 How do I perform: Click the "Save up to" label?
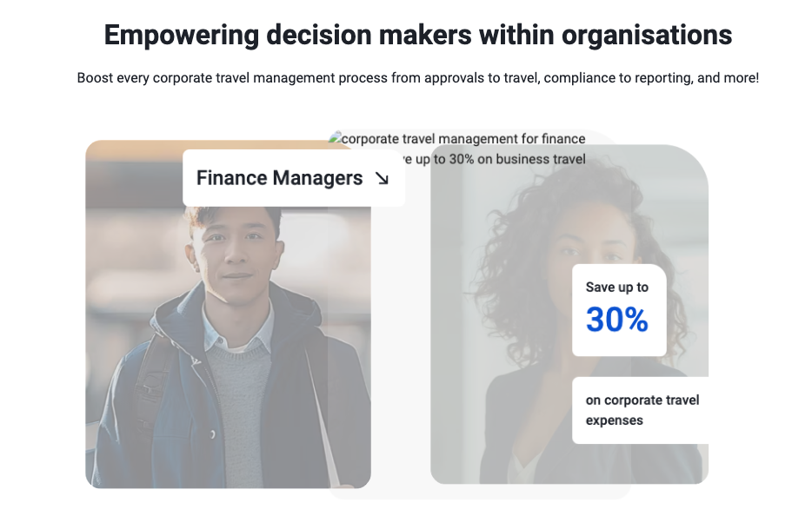(x=616, y=288)
